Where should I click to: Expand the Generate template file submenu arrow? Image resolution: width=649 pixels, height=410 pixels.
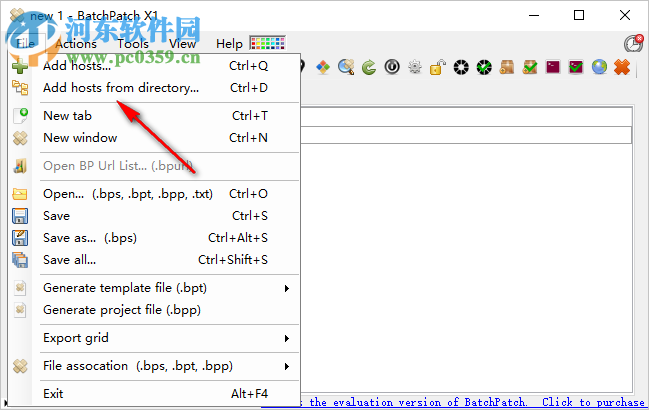coord(286,288)
